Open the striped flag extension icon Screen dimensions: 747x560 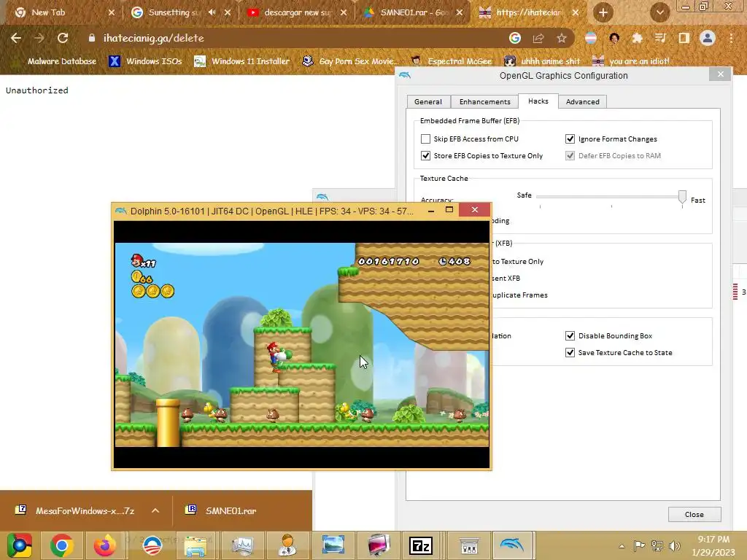(591, 38)
